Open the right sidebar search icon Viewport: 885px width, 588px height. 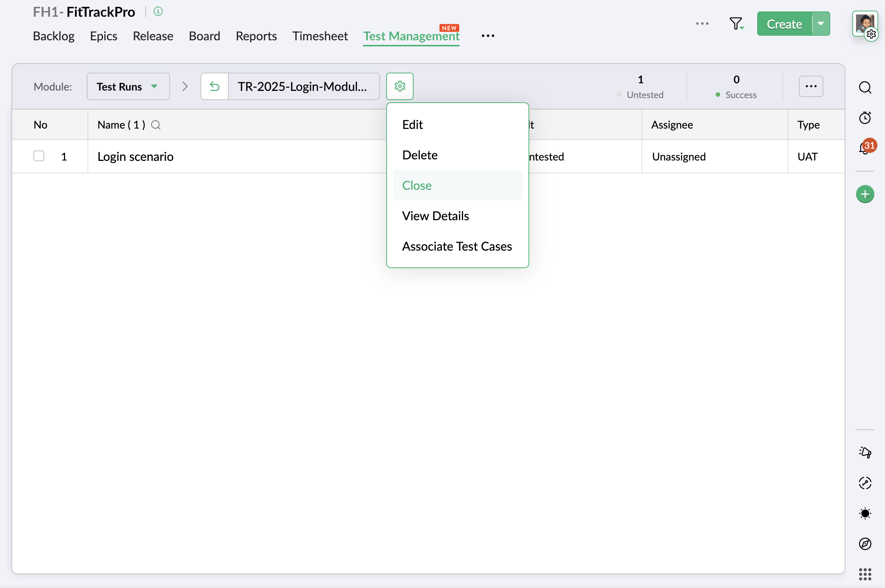click(x=865, y=87)
